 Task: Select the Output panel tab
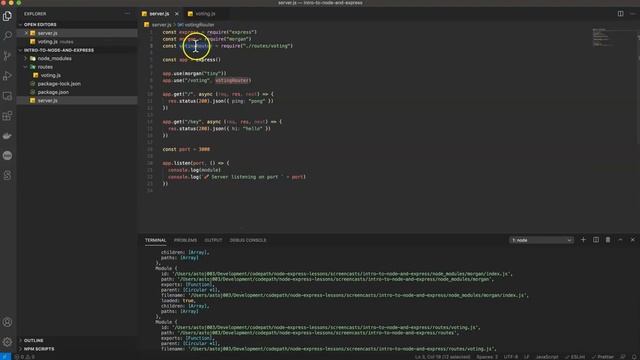pyautogui.click(x=213, y=240)
